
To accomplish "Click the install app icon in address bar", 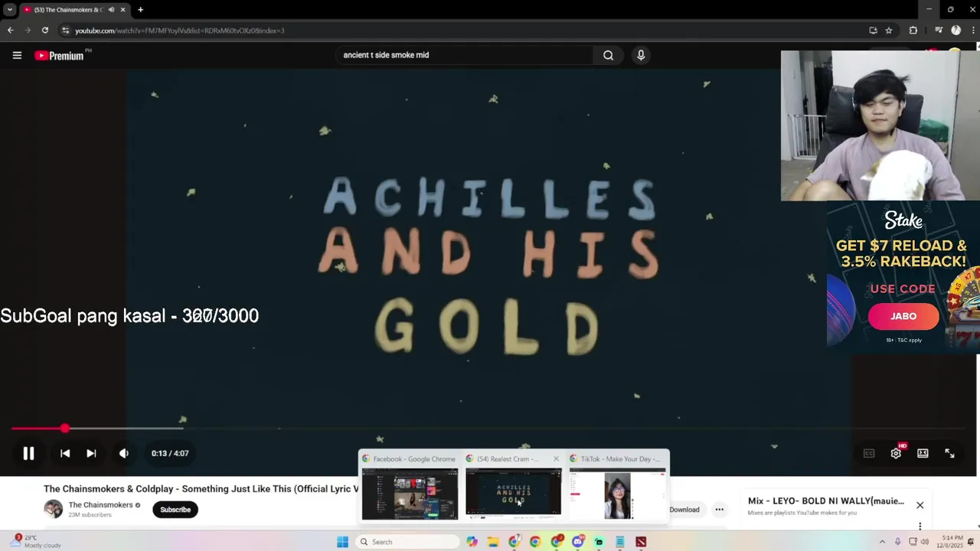I will coord(873,31).
